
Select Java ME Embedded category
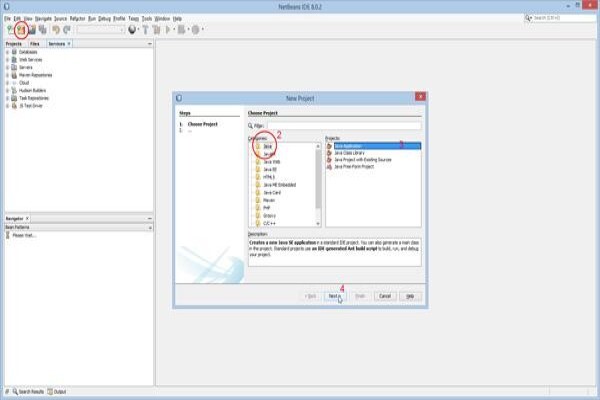click(280, 185)
